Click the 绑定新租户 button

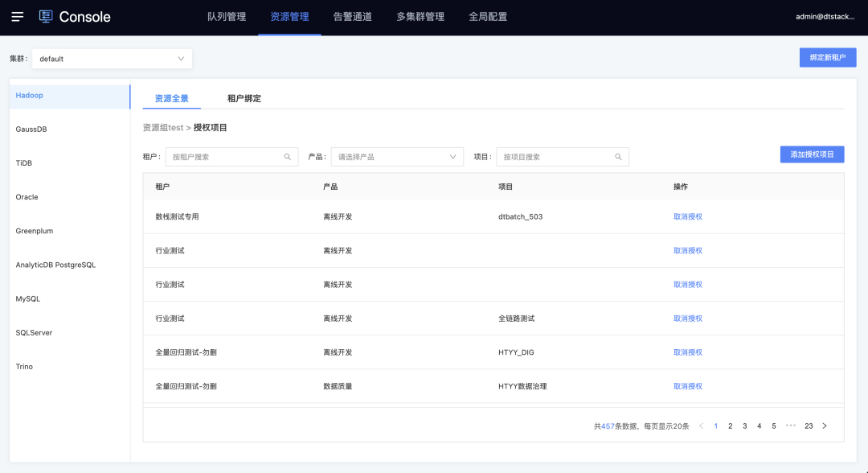pos(828,58)
